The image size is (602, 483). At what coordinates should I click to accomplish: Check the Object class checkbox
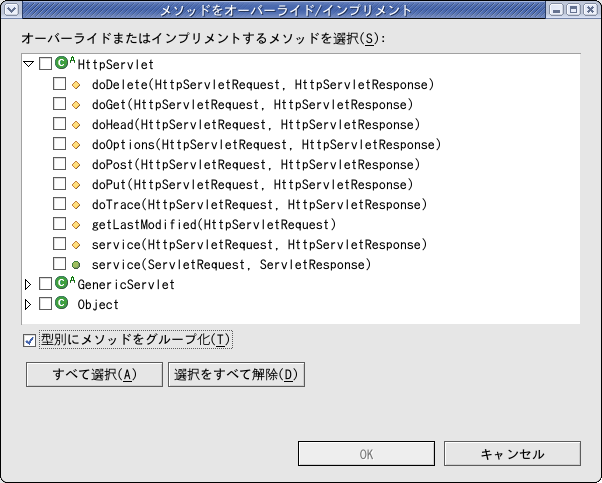(x=45, y=304)
